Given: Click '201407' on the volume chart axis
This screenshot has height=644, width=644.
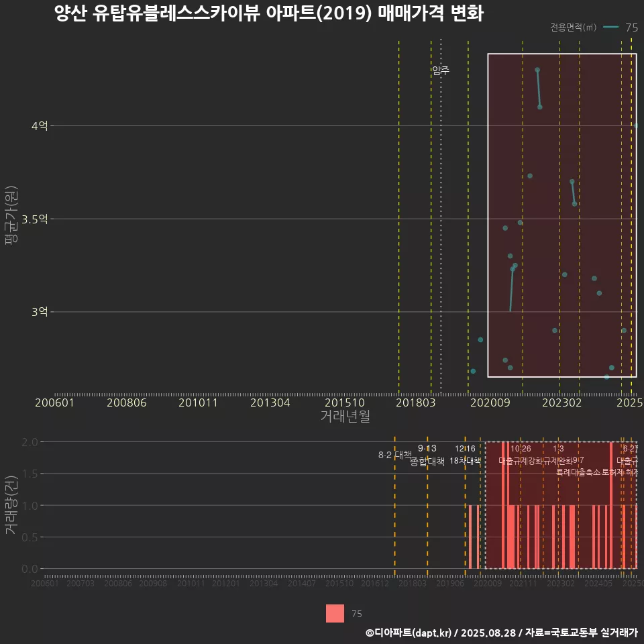Looking at the screenshot, I should (x=301, y=583).
